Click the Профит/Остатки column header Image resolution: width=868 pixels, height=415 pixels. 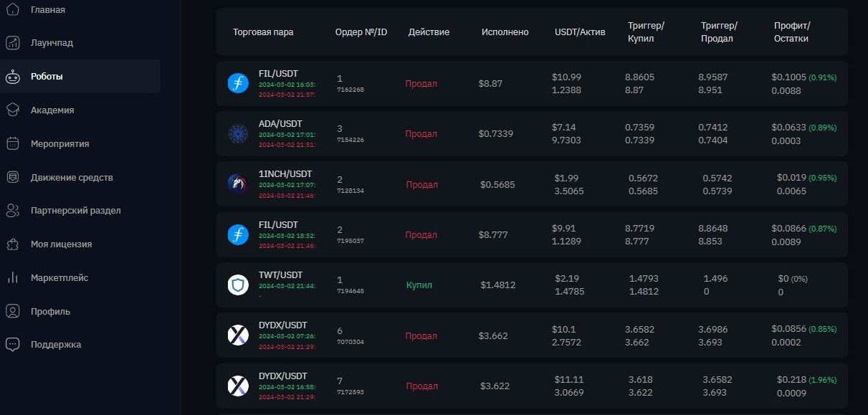[x=791, y=32]
